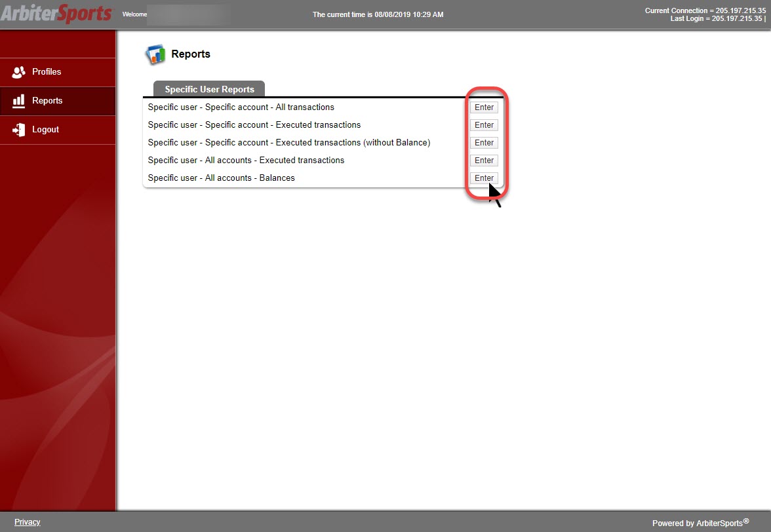Click the current time text in header
The height and width of the screenshot is (532, 771).
click(x=378, y=14)
